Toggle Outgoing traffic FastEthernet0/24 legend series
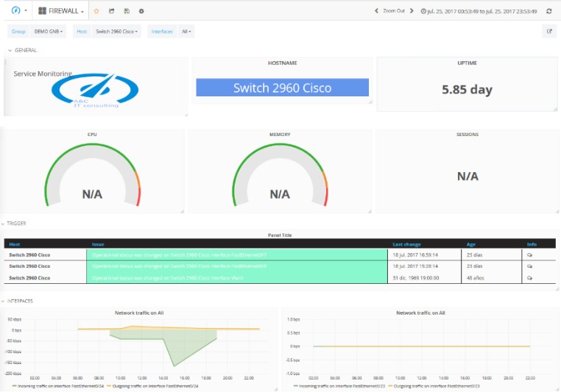The width and height of the screenshot is (561, 392). 153,386
